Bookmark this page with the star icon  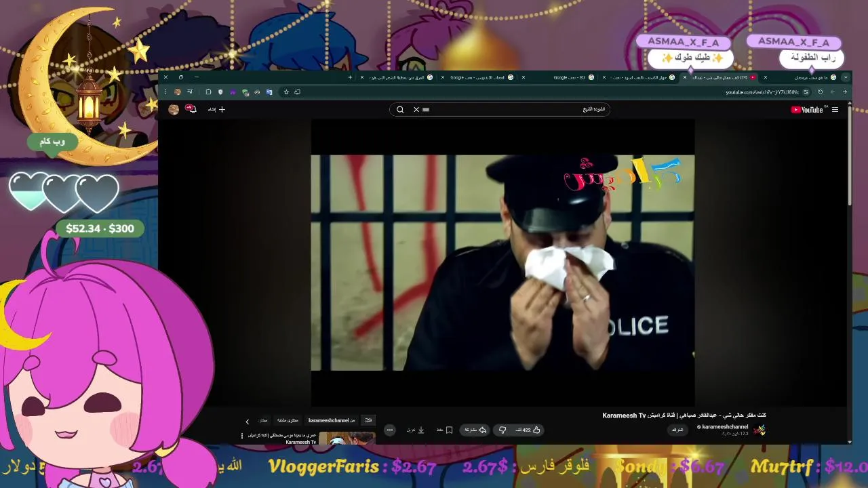(x=286, y=92)
